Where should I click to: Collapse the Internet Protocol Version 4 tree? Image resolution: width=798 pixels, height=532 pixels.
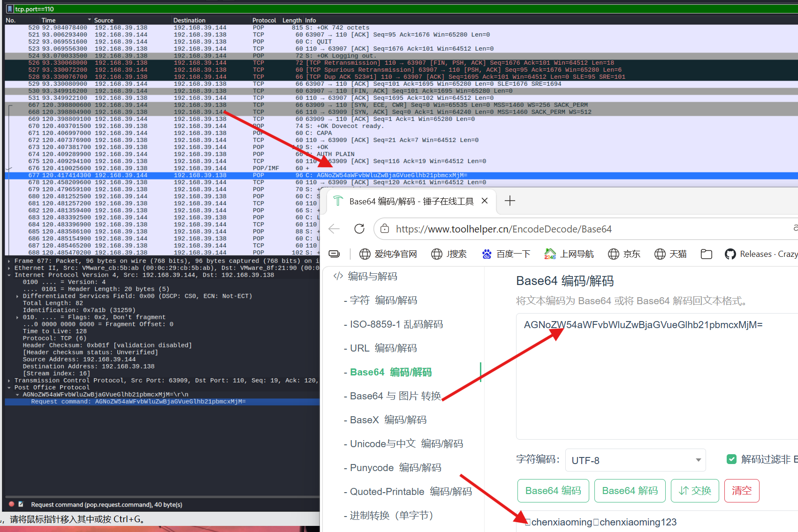click(x=9, y=275)
